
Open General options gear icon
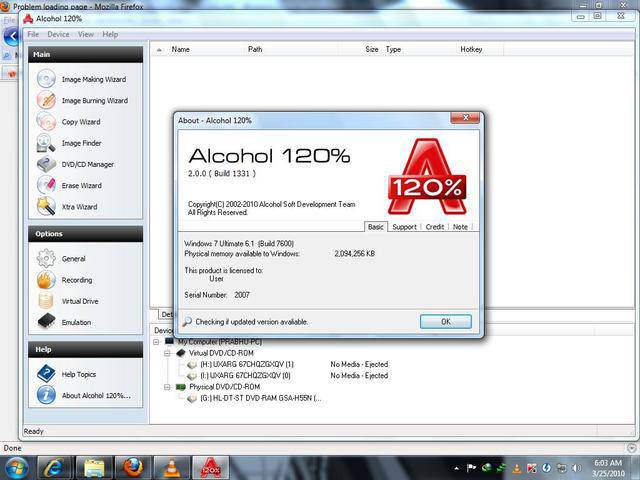(46, 258)
